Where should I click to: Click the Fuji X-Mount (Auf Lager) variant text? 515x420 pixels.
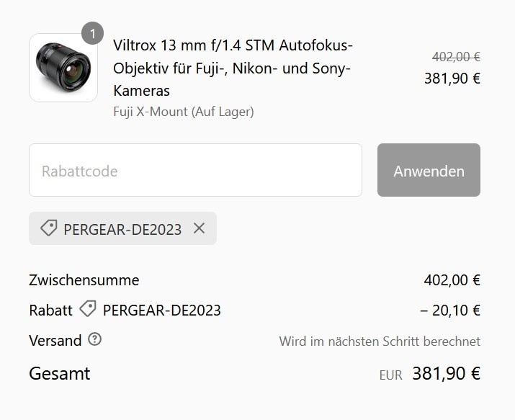183,112
